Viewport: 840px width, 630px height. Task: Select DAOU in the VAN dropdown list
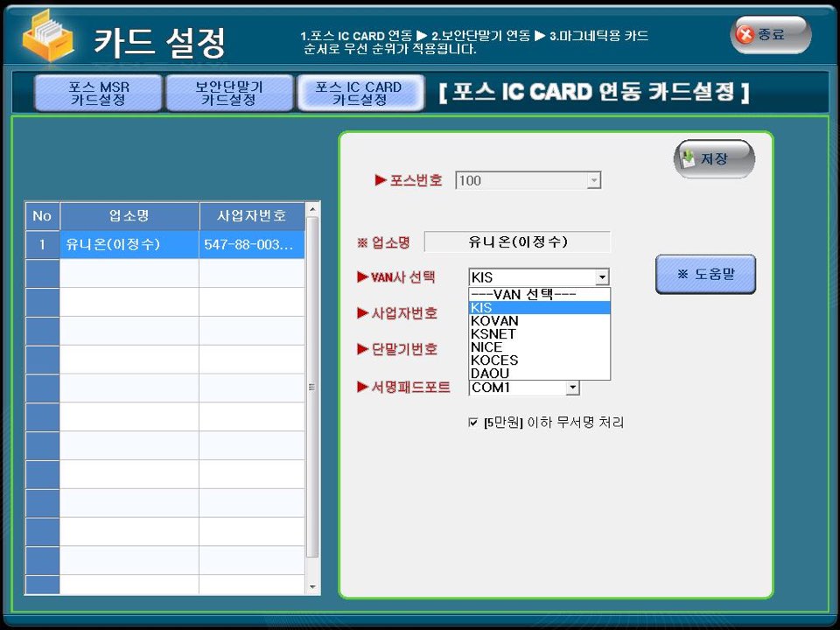coord(490,374)
